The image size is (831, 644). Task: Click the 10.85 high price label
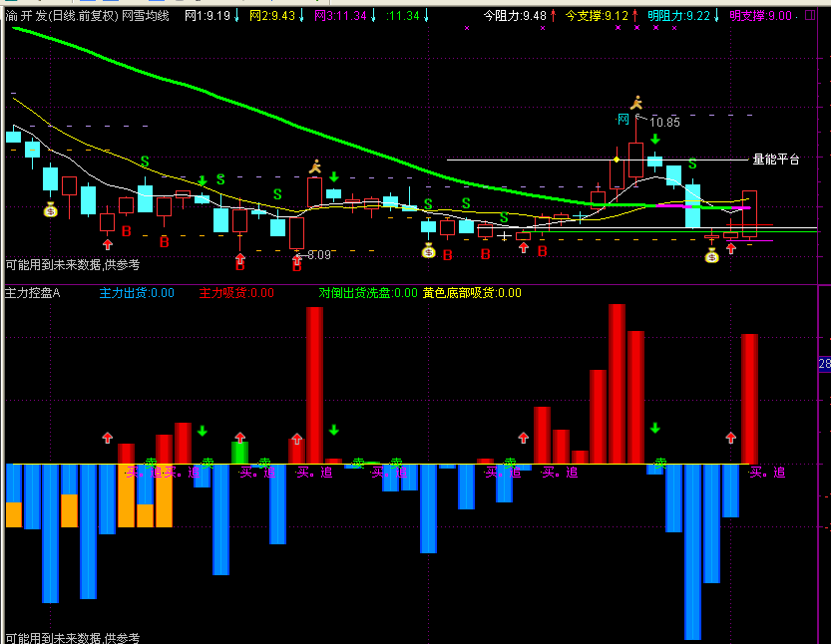click(664, 123)
